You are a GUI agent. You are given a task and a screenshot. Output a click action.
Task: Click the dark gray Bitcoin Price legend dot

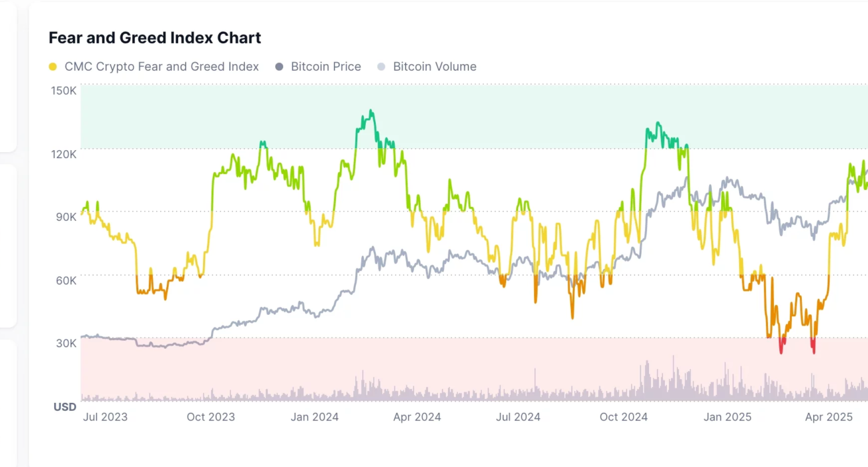point(279,67)
